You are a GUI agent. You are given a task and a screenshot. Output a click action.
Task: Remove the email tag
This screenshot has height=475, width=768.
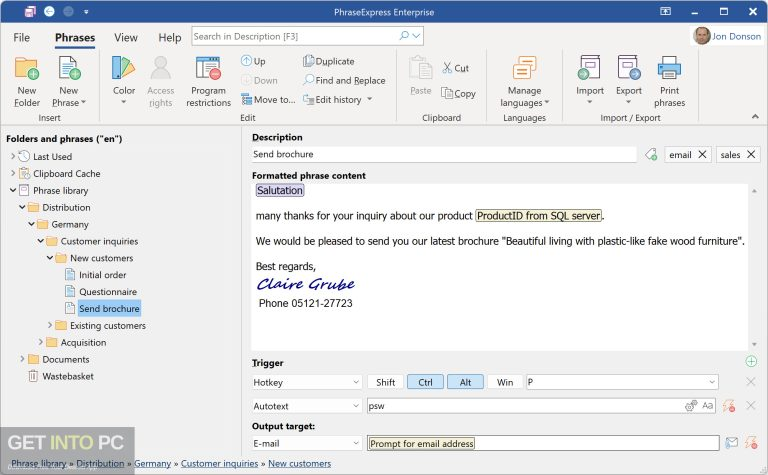[702, 154]
